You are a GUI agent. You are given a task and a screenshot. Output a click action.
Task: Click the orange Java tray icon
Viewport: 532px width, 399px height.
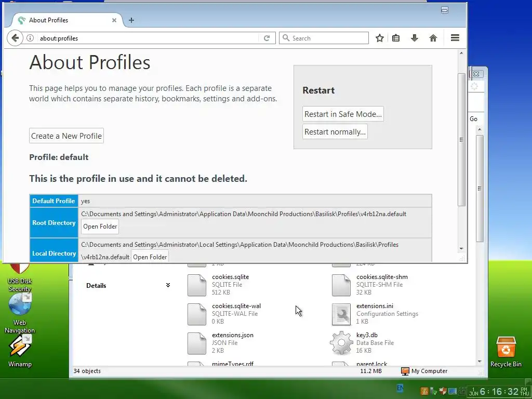[424, 391]
